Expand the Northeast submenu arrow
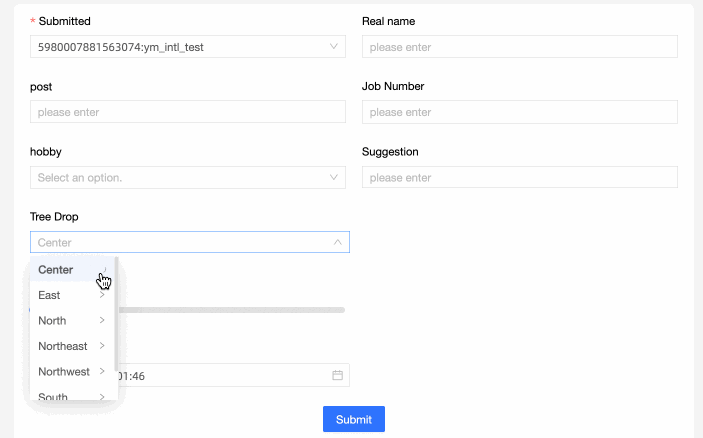Image resolution: width=703 pixels, height=438 pixels. point(102,346)
